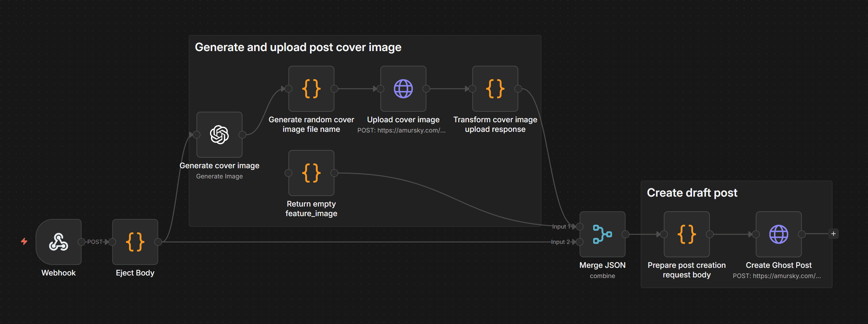The image size is (868, 324).
Task: Click the 'Eject Body' node label
Action: pos(135,273)
